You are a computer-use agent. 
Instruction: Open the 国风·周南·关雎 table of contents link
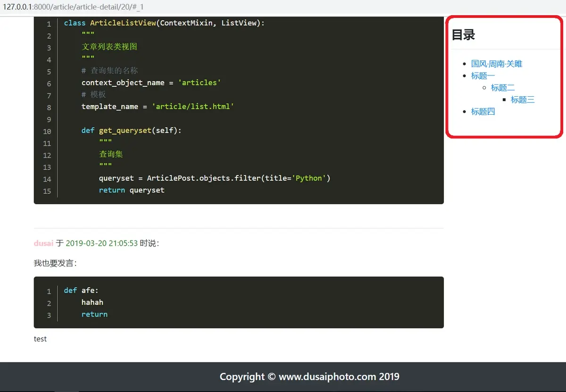497,64
